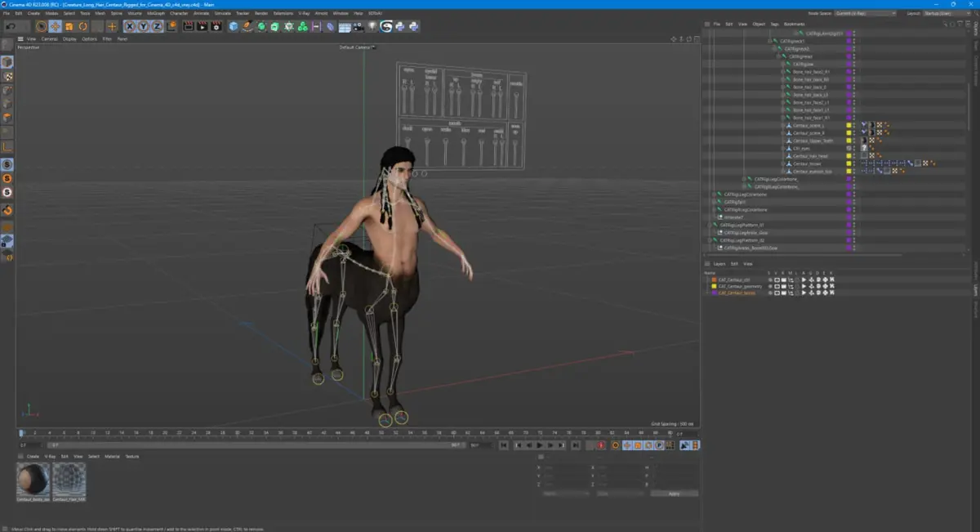Click the red Record Active Objects button
980x532 pixels.
[601, 445]
